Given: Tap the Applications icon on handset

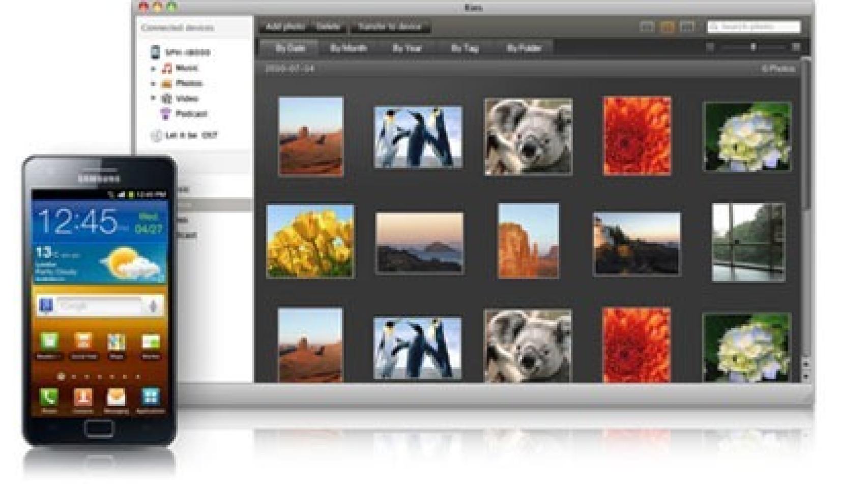Looking at the screenshot, I should point(151,398).
